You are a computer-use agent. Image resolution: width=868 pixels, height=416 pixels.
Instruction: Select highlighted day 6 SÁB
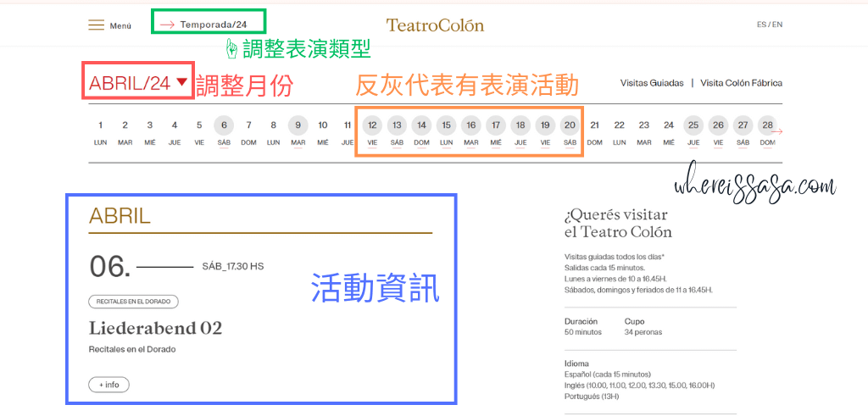coord(224,133)
